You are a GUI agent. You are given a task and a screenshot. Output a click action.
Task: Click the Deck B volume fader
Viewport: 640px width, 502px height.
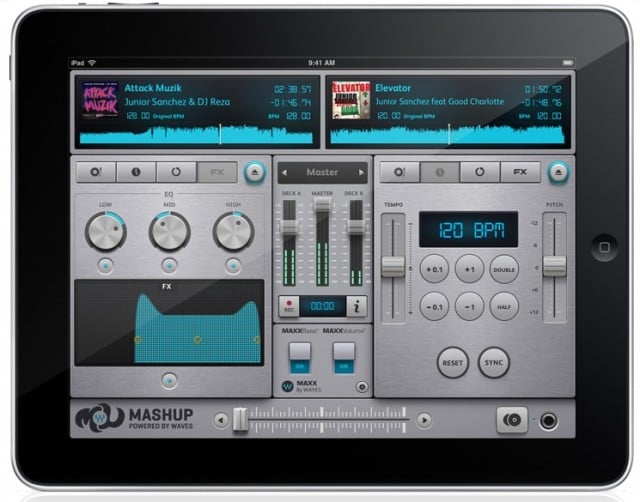[356, 227]
